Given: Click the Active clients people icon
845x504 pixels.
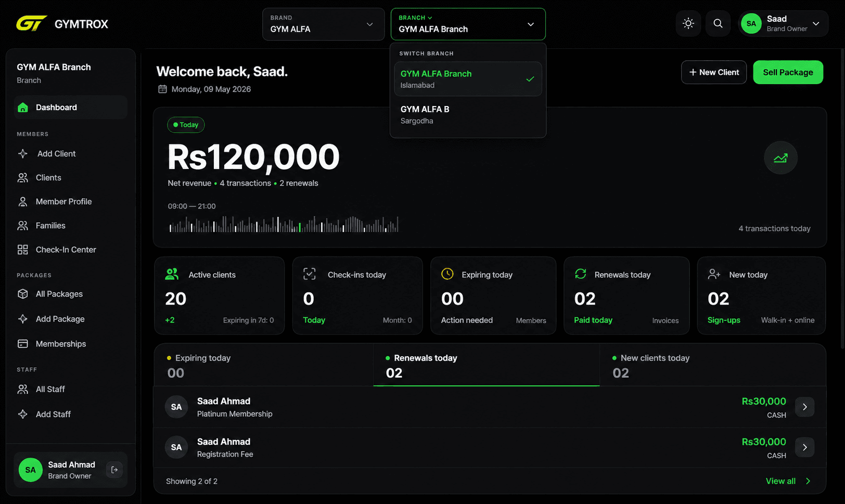Looking at the screenshot, I should pos(172,274).
